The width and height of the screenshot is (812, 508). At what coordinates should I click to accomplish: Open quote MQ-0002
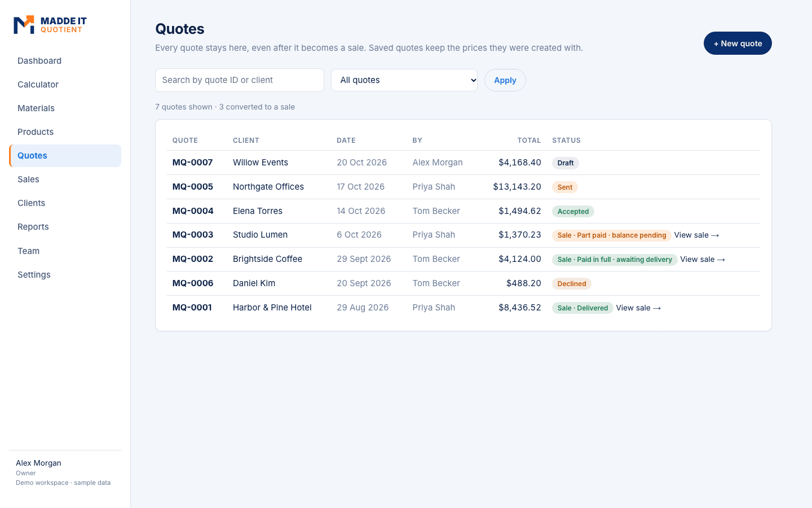(193, 259)
